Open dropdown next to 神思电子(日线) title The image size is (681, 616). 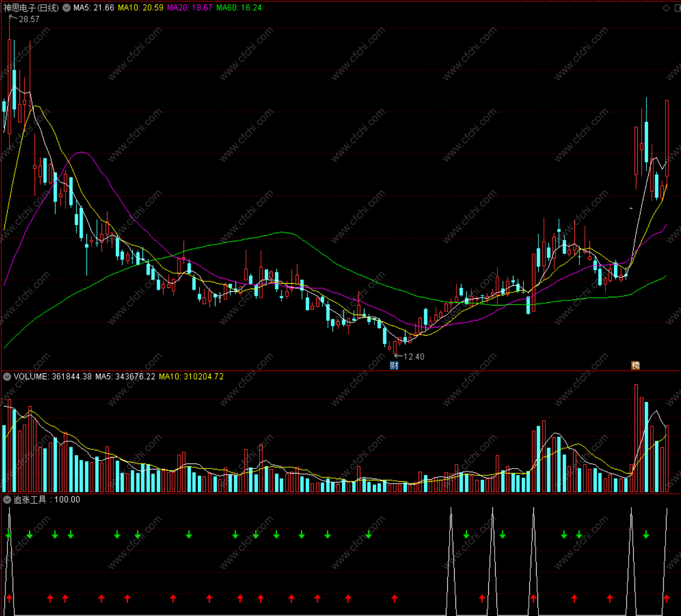point(67,8)
